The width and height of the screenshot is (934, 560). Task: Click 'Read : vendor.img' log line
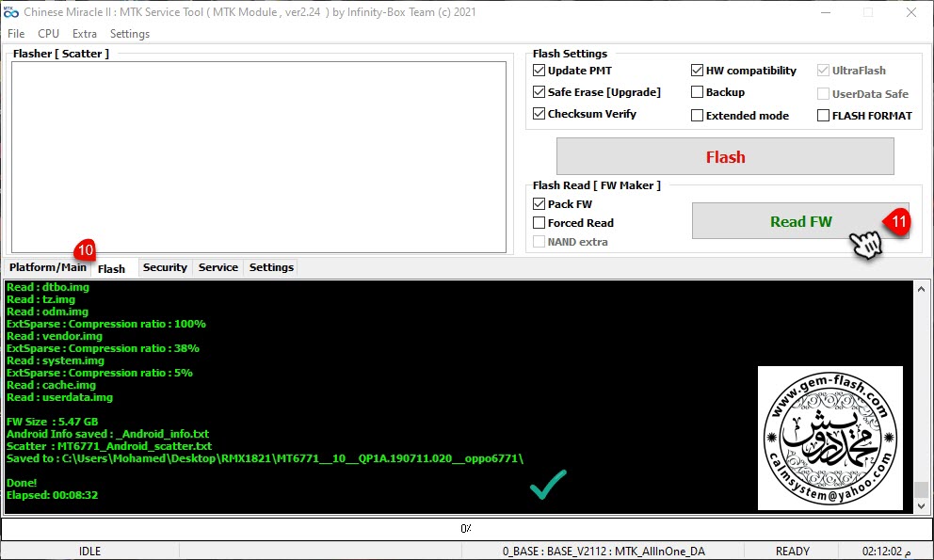click(55, 336)
